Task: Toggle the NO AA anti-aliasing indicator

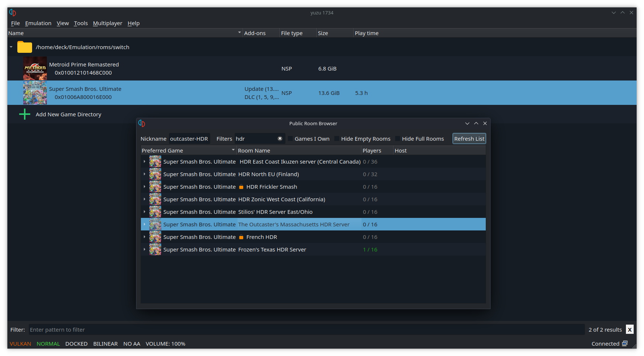Action: click(132, 344)
